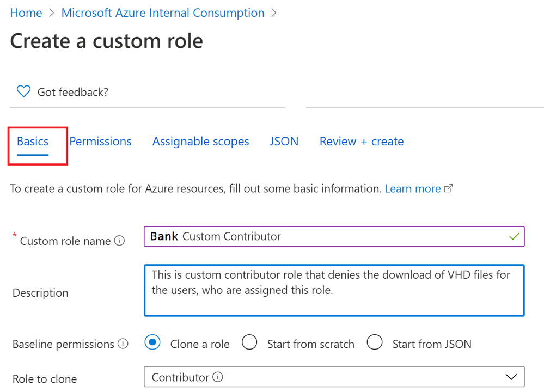
Task: Click the Create a custom role heading
Action: [107, 41]
